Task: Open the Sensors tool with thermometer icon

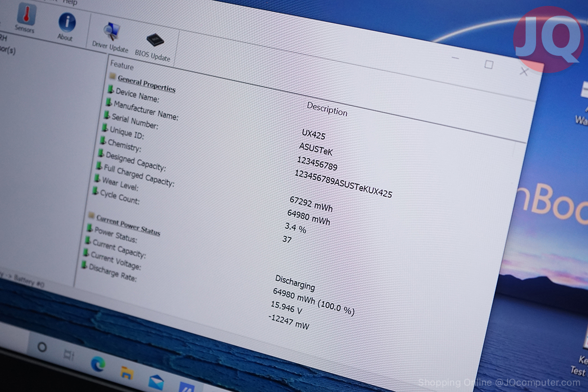Action: (25, 18)
